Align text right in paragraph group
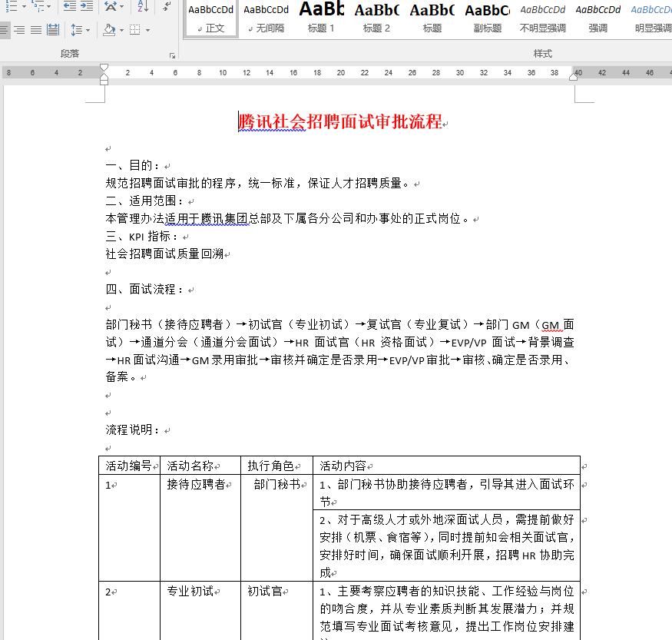 pos(19,30)
